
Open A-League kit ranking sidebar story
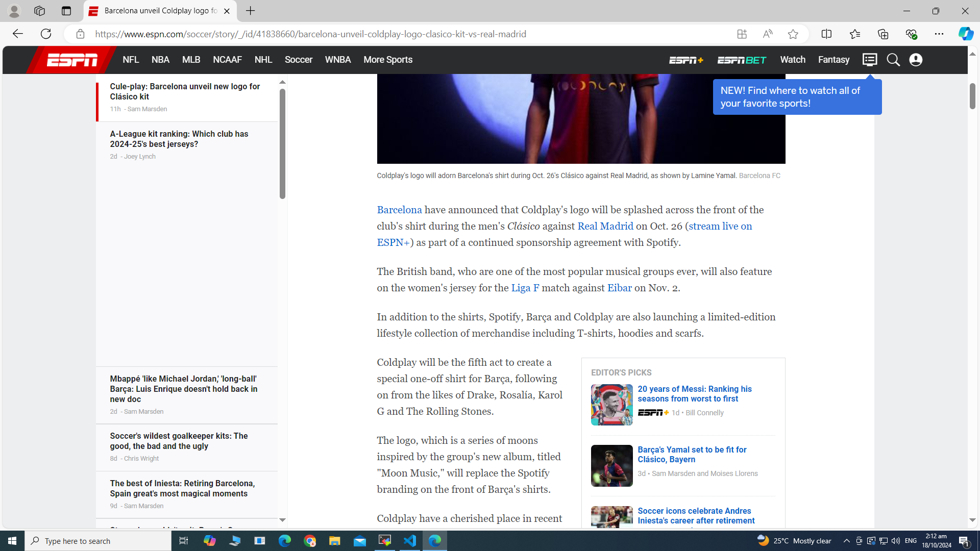(x=179, y=139)
